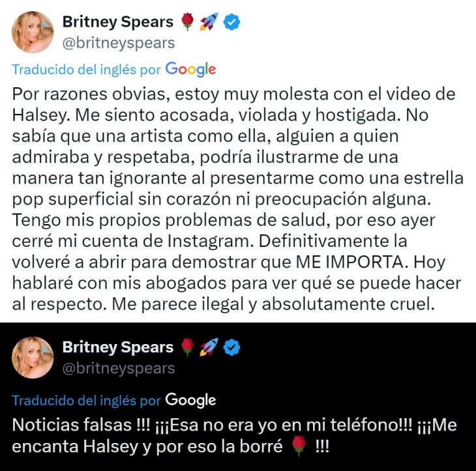Open the tweet starting with 'Por razones obvias'
The width and height of the screenshot is (476, 471).
tap(238, 199)
